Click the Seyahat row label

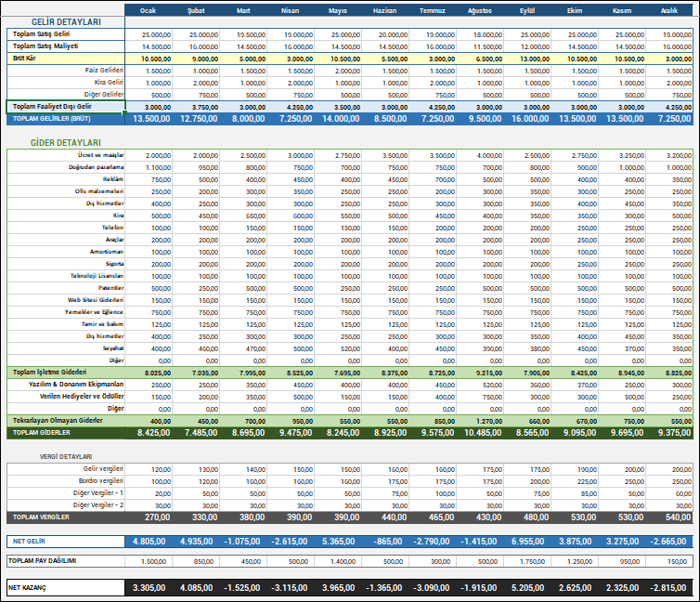coord(113,347)
